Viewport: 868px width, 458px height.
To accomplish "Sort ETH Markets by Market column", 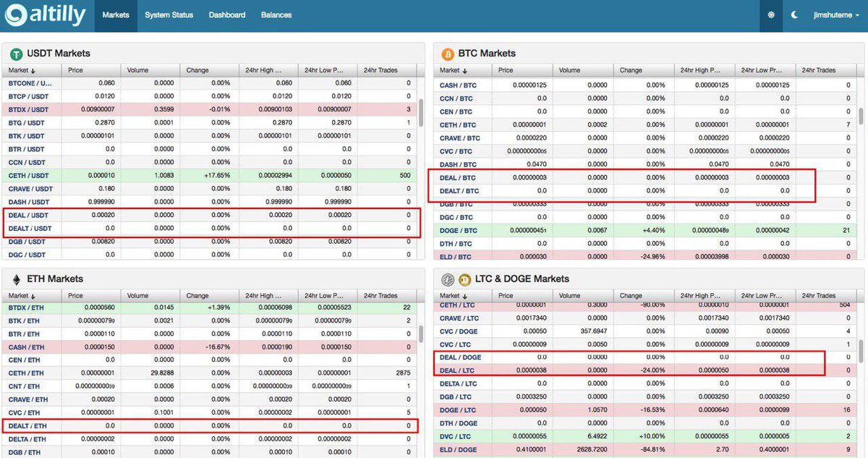I will tap(33, 296).
